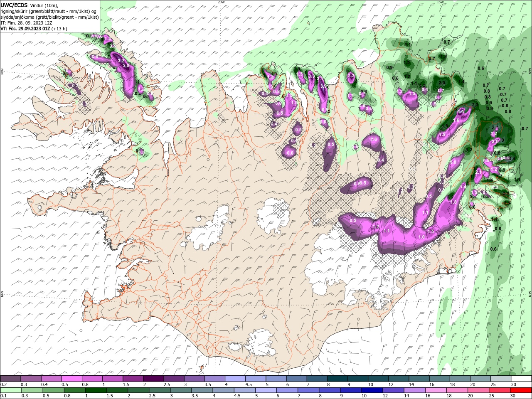Click the '25' label under the upper legend row

coord(493,384)
